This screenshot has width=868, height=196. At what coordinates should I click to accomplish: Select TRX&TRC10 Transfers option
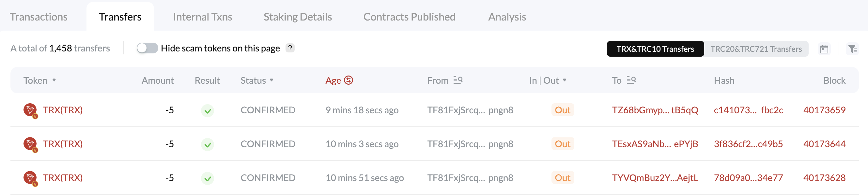tap(655, 49)
